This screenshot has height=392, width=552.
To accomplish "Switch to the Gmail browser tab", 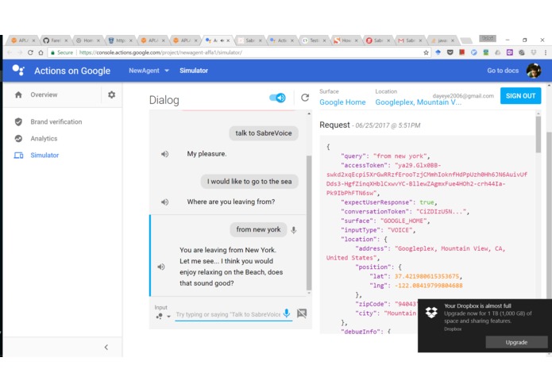I will [x=410, y=40].
